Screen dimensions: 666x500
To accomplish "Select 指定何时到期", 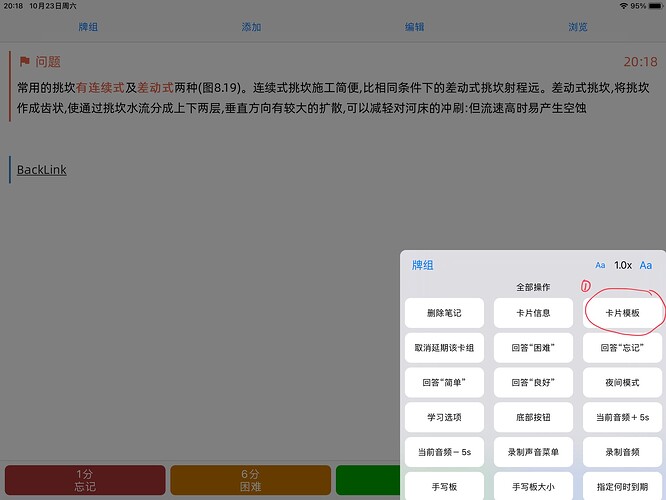I will pos(622,486).
